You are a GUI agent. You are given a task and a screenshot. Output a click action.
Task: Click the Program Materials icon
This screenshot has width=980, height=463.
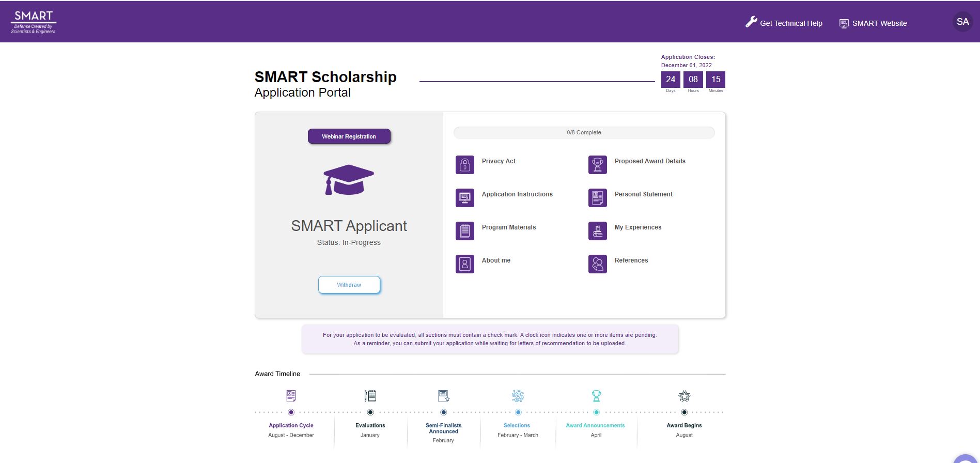coord(464,231)
